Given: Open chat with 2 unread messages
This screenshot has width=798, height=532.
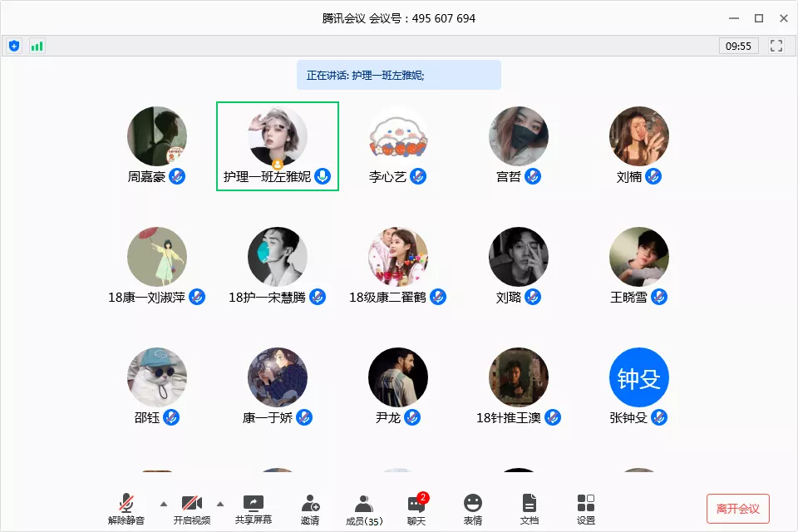Looking at the screenshot, I should [416, 509].
